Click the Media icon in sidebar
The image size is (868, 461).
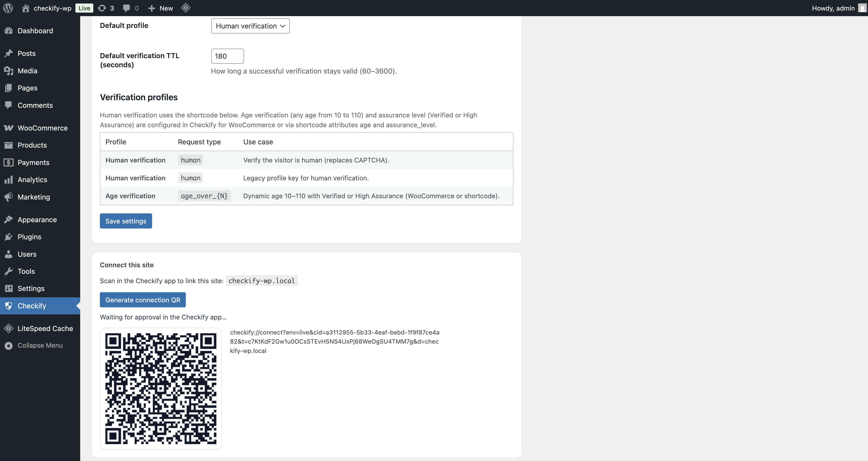9,71
